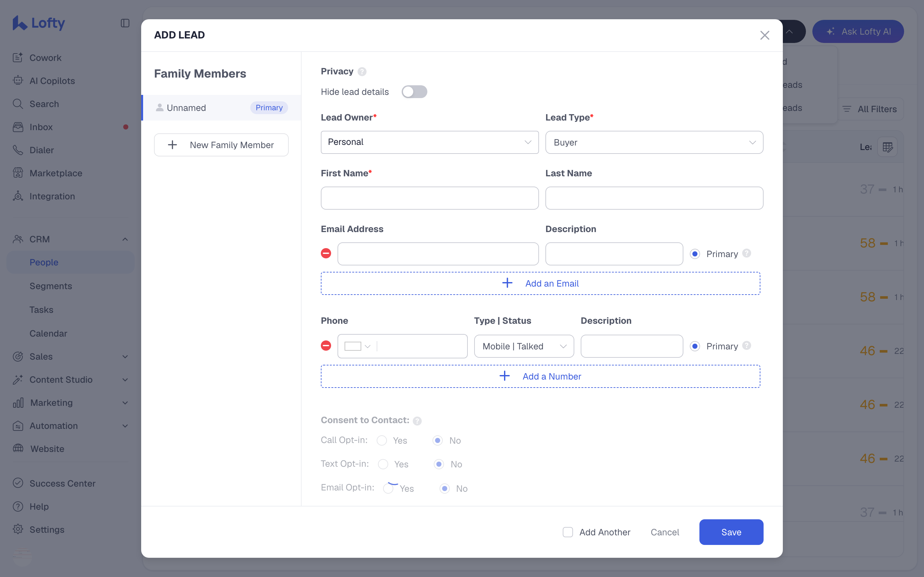Open the phone country flag selector
This screenshot has width=924, height=577.
357,346
